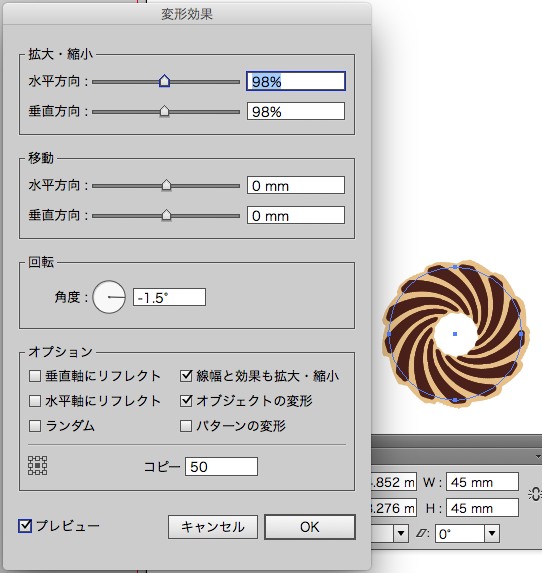Click the scale 垂直方向 slider thumb
Image resolution: width=542 pixels, height=573 pixels.
(x=164, y=111)
